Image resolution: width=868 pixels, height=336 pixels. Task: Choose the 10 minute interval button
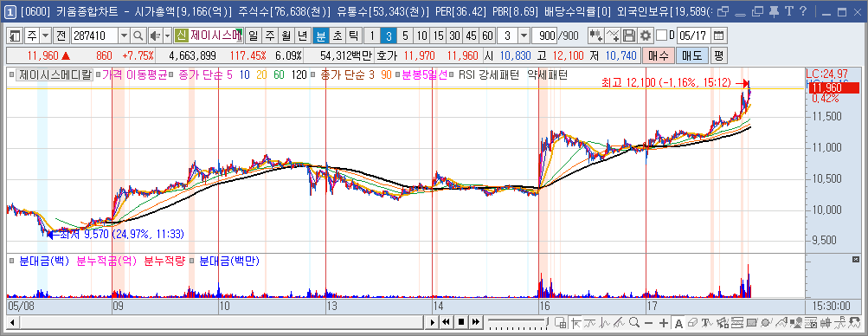[x=421, y=36]
